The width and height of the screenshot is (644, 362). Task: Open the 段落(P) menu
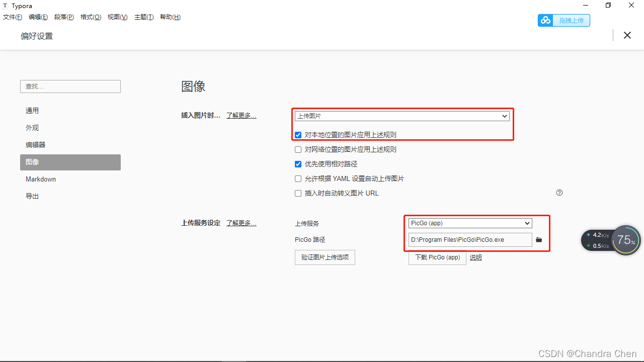64,17
